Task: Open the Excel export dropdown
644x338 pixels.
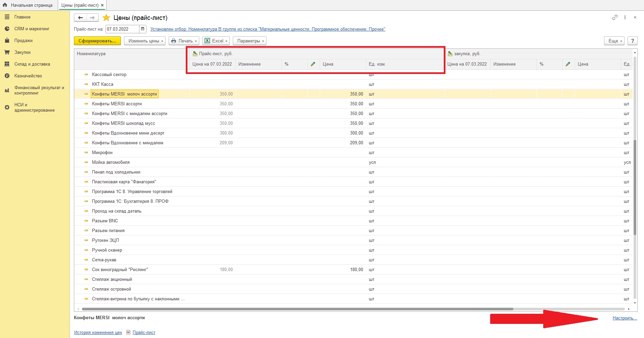Action: [216, 41]
